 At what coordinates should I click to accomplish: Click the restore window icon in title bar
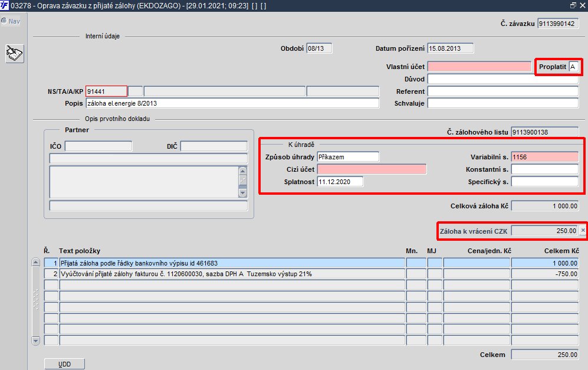coord(573,5)
